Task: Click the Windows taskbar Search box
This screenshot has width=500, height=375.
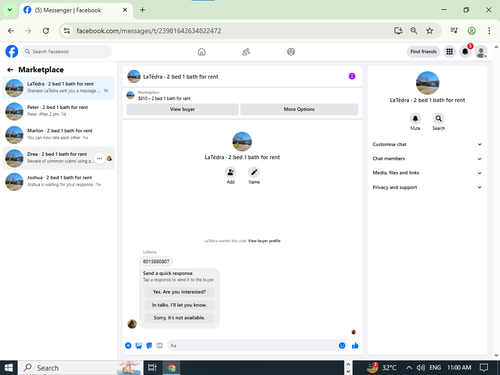Action: tap(81, 368)
